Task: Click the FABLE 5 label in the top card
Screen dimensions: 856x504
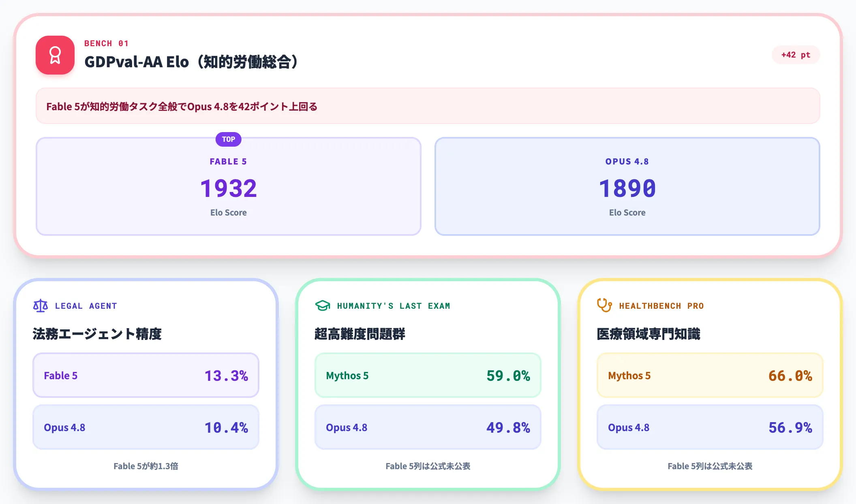Action: coord(228,161)
